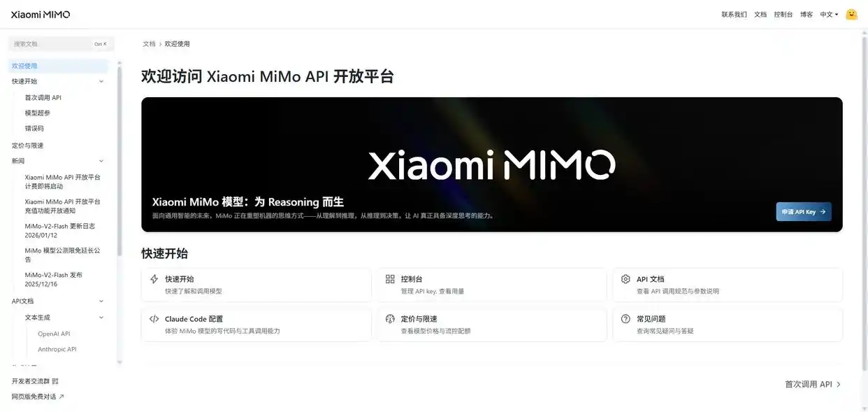868x412 pixels.
Task: Click the gear icon on API 文档 card
Action: [625, 279]
